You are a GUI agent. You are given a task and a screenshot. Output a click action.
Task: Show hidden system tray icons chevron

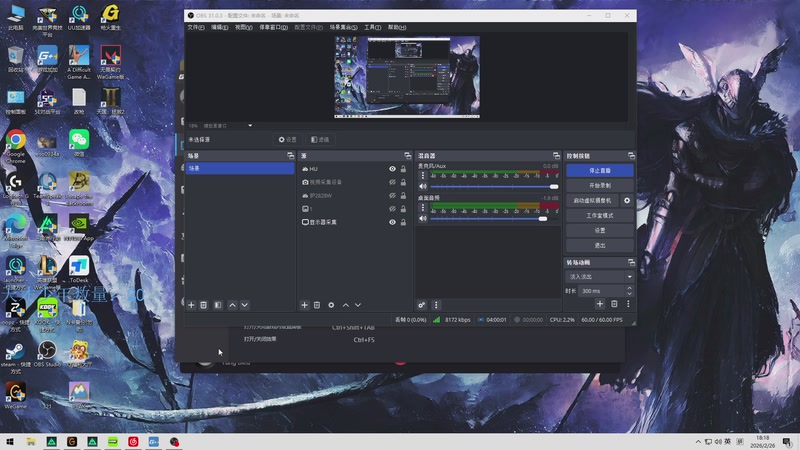pos(698,442)
